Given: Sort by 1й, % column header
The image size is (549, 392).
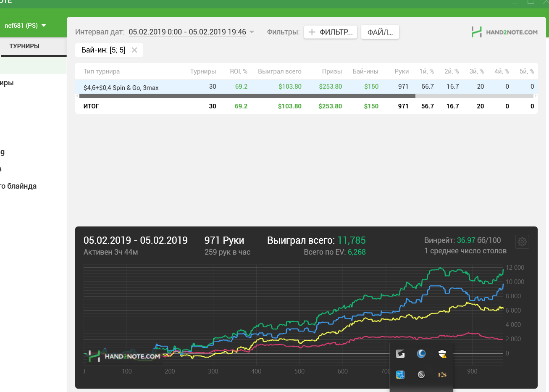Looking at the screenshot, I should 427,71.
